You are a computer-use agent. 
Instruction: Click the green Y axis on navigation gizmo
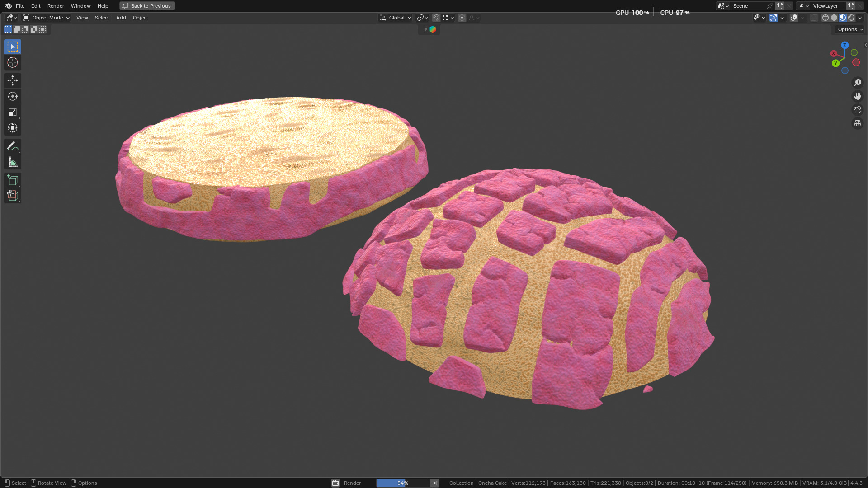click(836, 63)
